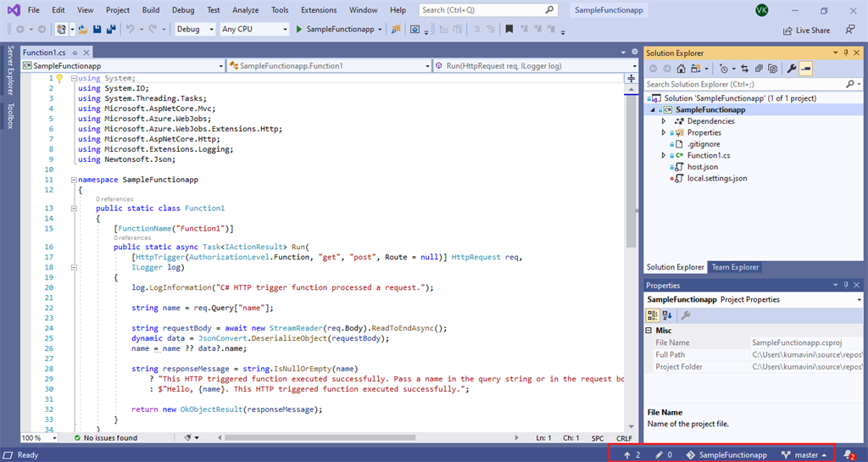This screenshot has height=462, width=868.
Task: Select the local.settings.json file
Action: click(717, 178)
